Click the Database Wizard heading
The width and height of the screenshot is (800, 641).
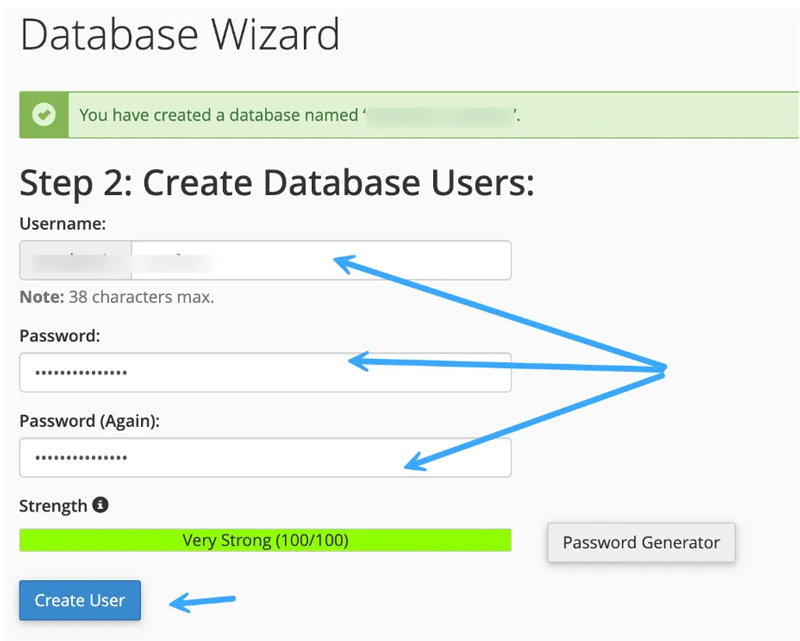click(x=180, y=35)
